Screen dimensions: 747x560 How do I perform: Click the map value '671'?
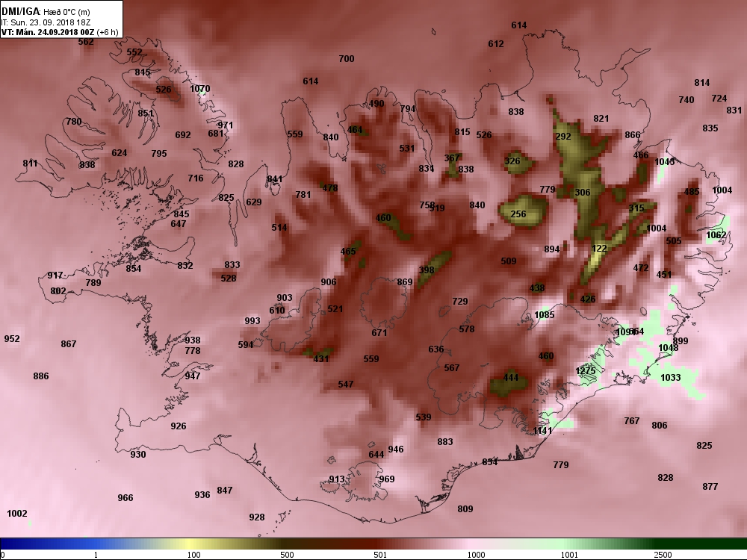(379, 333)
